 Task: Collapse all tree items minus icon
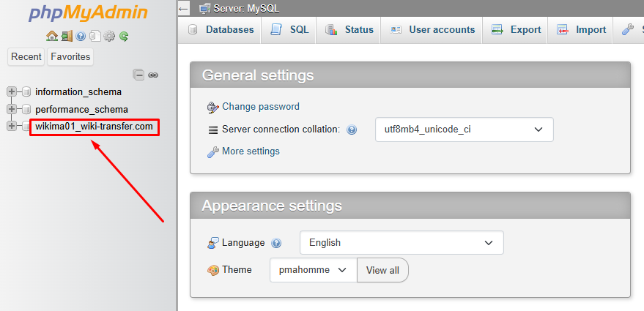(x=138, y=75)
